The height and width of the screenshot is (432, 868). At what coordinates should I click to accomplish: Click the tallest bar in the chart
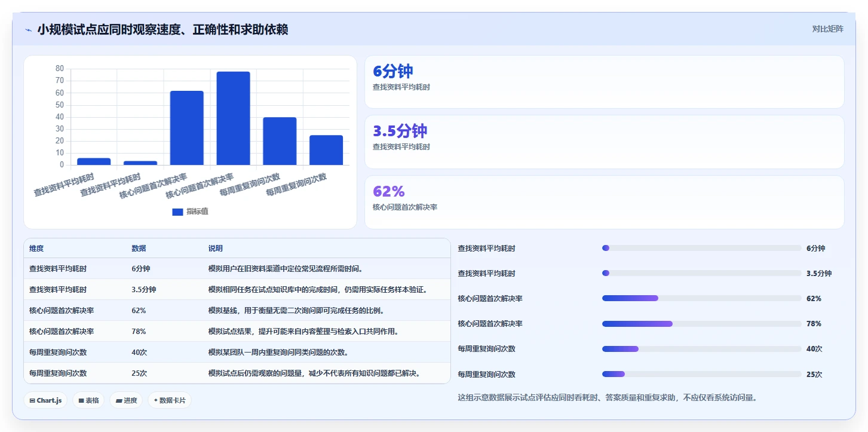[x=233, y=118]
